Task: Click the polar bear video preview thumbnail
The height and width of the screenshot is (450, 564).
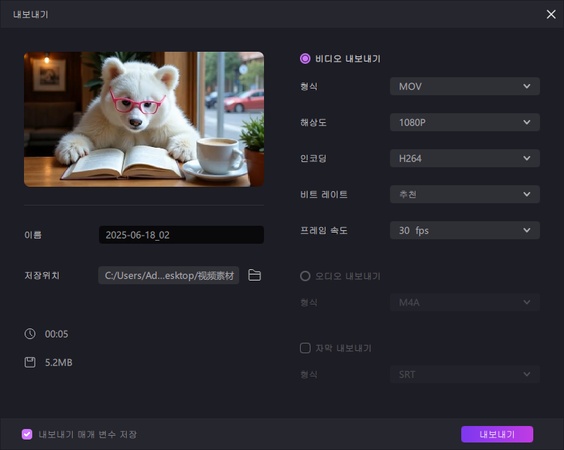Action: pos(144,119)
